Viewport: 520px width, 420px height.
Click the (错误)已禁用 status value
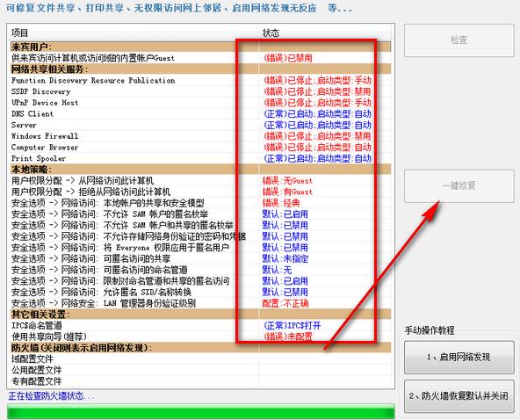click(288, 58)
